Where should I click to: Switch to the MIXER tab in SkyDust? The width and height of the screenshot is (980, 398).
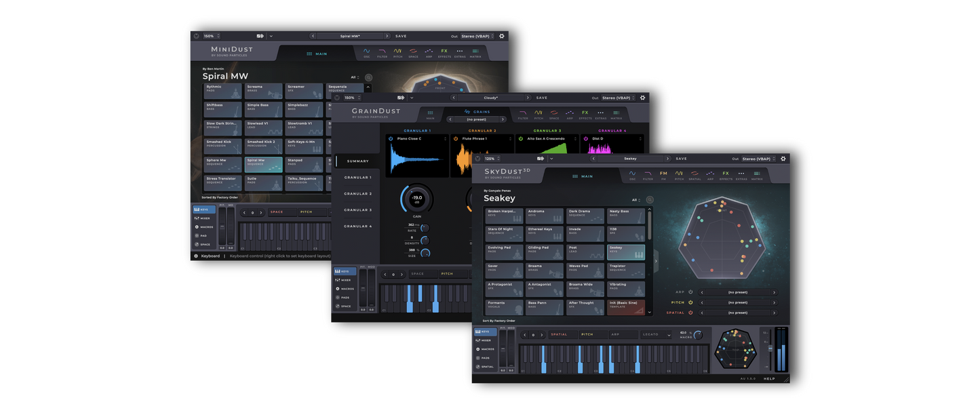tap(486, 340)
